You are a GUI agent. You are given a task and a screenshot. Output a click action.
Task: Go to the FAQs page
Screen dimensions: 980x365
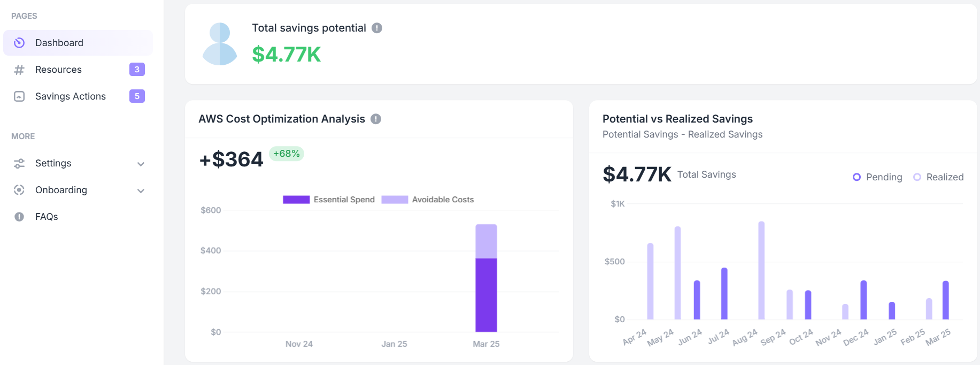point(47,217)
